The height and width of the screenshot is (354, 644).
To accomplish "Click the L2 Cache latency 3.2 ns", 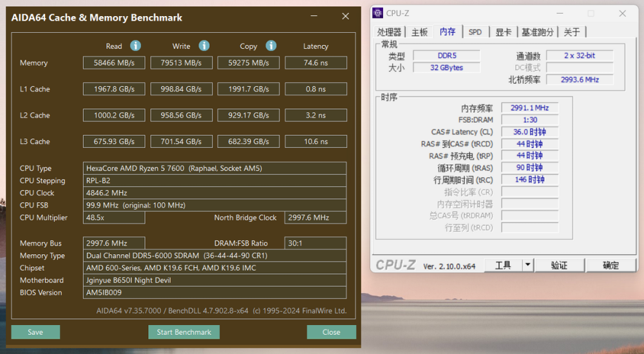I will point(316,115).
